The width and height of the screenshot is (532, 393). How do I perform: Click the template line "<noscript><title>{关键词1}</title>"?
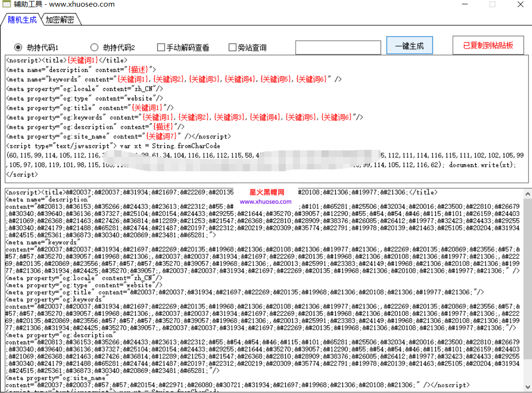click(67, 60)
